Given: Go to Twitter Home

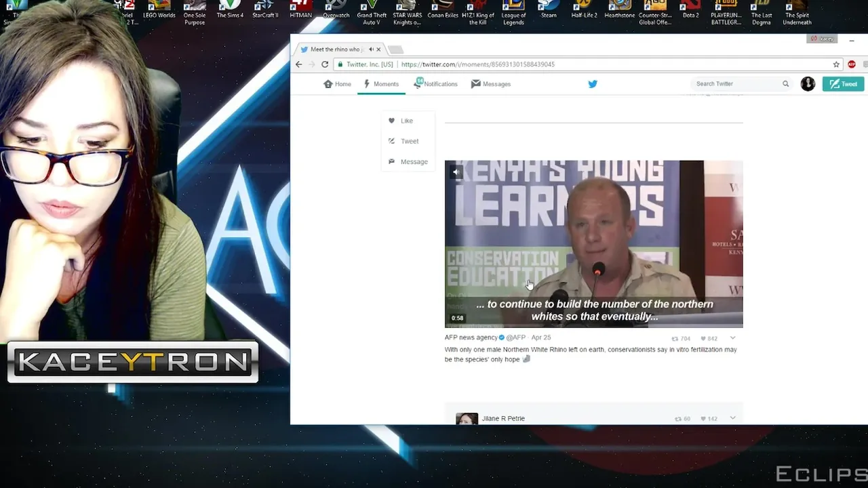Looking at the screenshot, I should pyautogui.click(x=338, y=84).
